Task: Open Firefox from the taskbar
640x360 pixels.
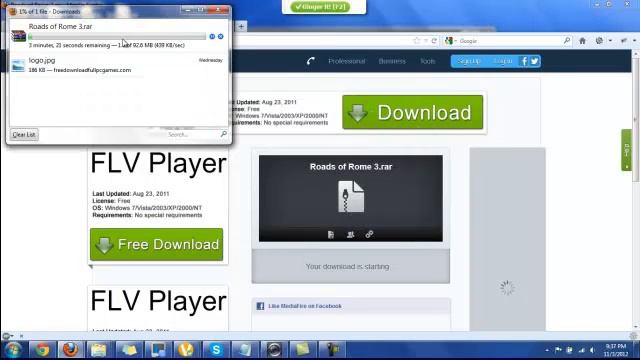Action: 70,350
